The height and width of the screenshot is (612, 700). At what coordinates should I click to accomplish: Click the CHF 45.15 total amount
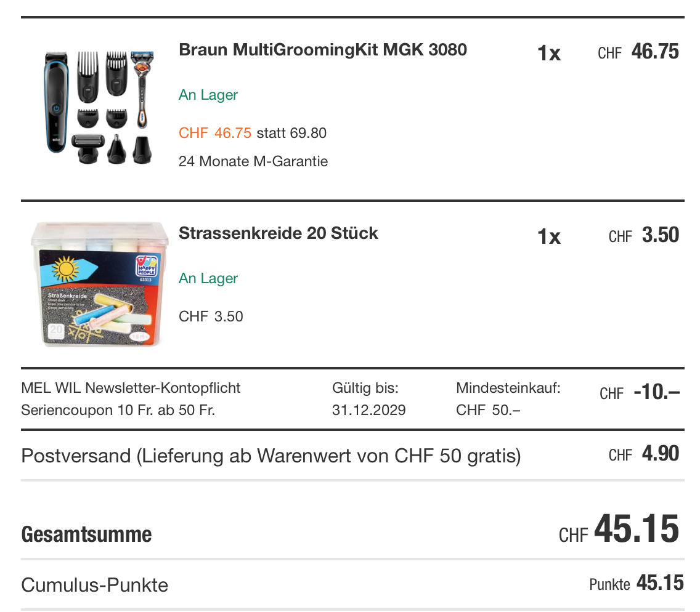(x=619, y=530)
